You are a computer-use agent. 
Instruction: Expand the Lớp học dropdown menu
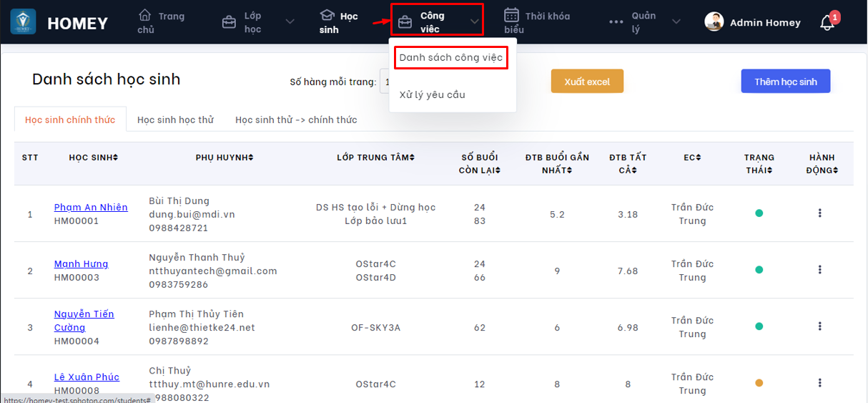coord(290,22)
